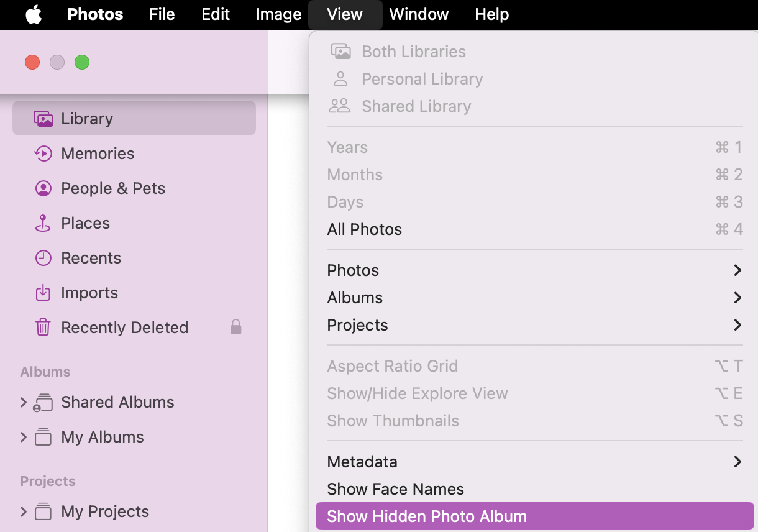This screenshot has height=532, width=758.
Task: Open Recently Deleted via the trash icon
Action: 42,328
